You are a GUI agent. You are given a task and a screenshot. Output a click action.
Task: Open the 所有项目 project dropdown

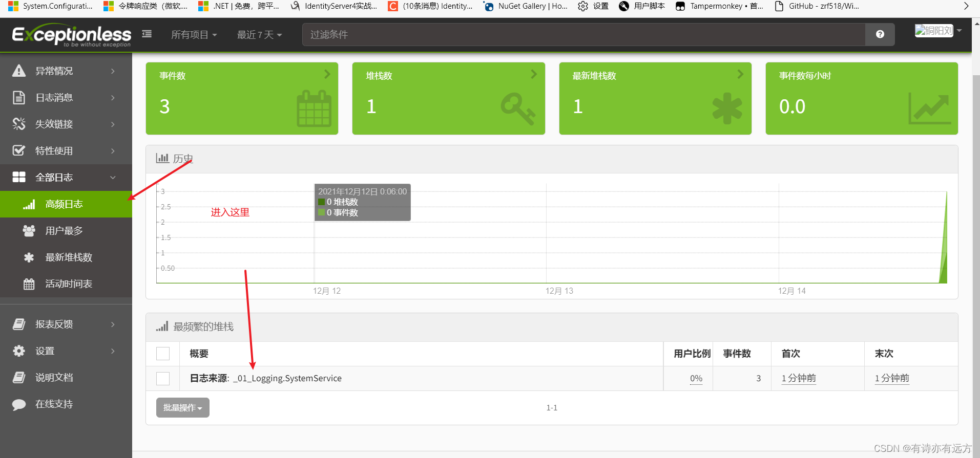tap(194, 35)
